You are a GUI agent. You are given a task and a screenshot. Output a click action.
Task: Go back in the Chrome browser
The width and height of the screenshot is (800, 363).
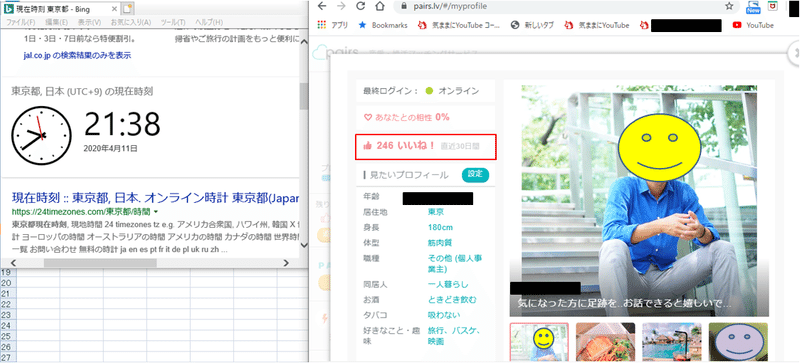(x=322, y=6)
